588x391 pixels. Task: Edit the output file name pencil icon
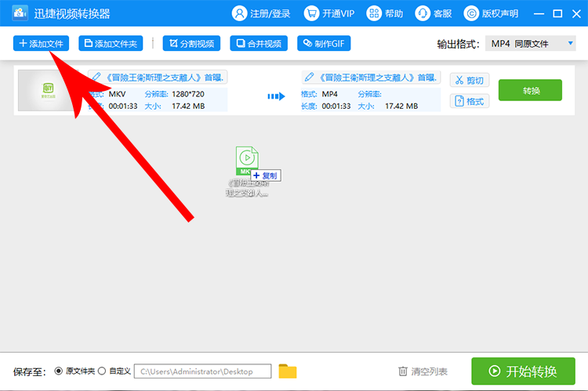310,78
